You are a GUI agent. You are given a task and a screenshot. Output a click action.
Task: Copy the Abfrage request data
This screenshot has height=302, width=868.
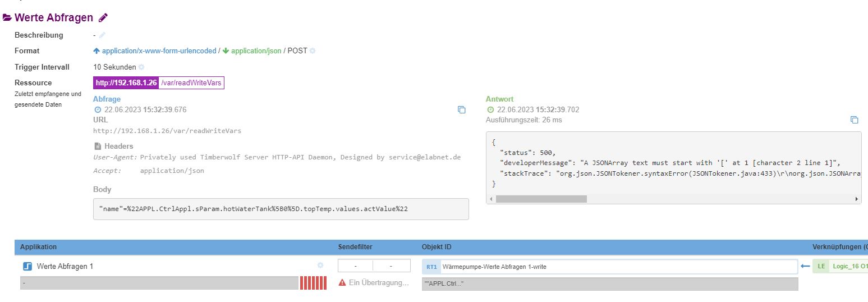(x=461, y=110)
